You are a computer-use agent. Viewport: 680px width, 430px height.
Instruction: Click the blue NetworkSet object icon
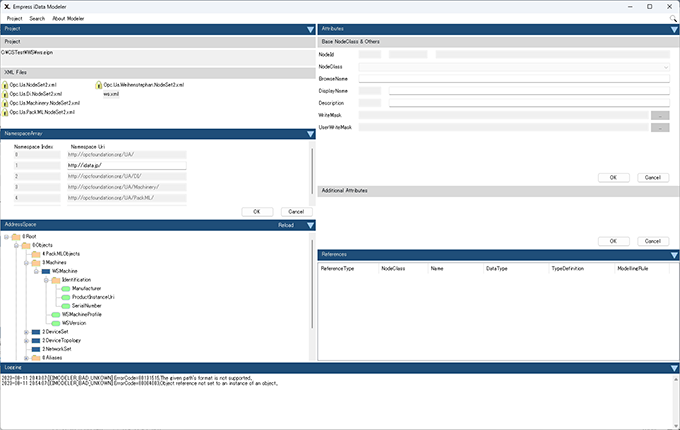coord(36,349)
